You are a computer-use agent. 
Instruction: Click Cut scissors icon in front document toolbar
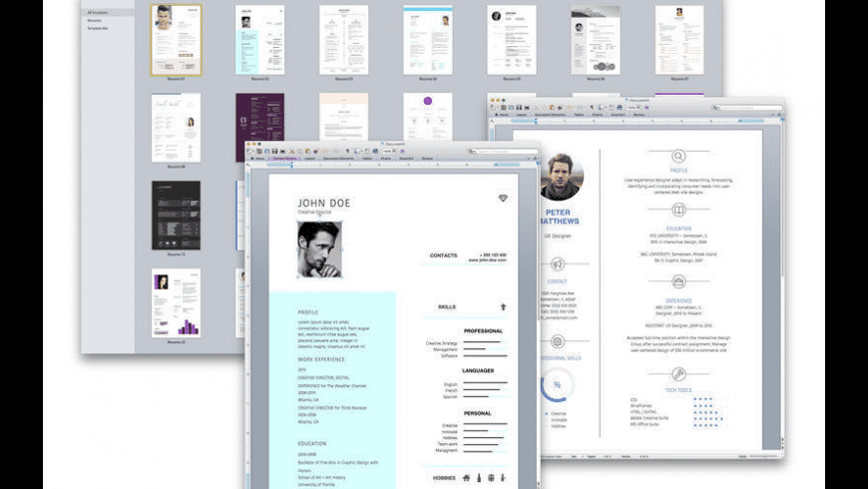(292, 151)
